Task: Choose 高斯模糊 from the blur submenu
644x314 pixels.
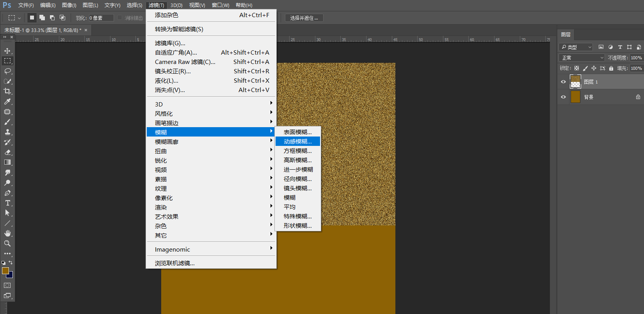Action: pyautogui.click(x=298, y=160)
